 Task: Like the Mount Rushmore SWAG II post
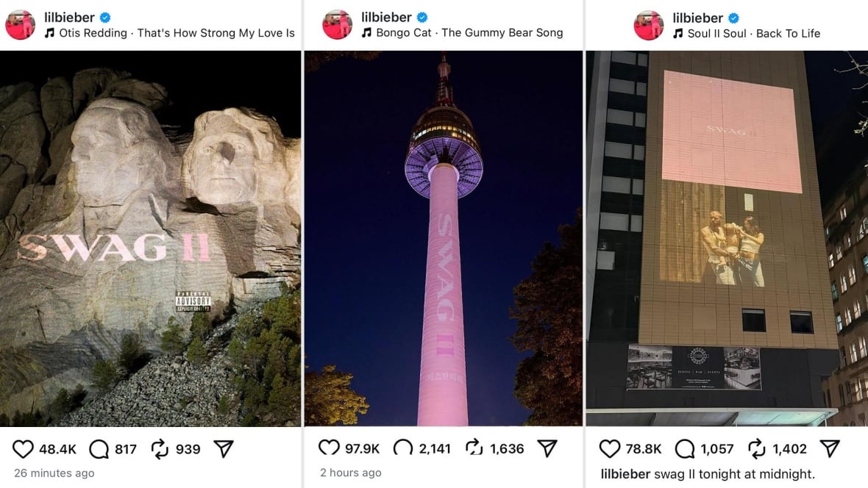click(23, 449)
